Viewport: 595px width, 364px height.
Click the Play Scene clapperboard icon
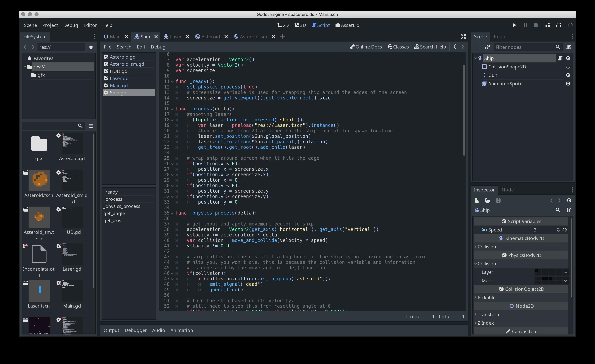(548, 25)
